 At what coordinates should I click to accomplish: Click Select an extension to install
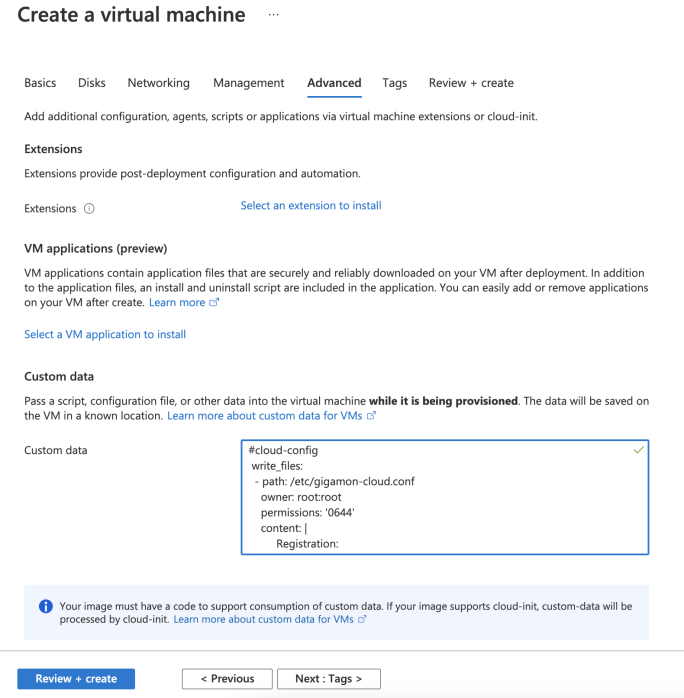tap(311, 206)
